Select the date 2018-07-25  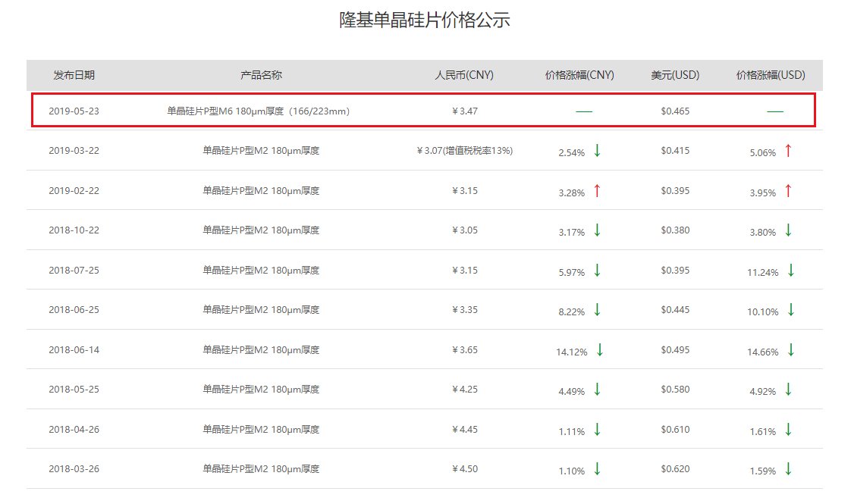coord(74,270)
